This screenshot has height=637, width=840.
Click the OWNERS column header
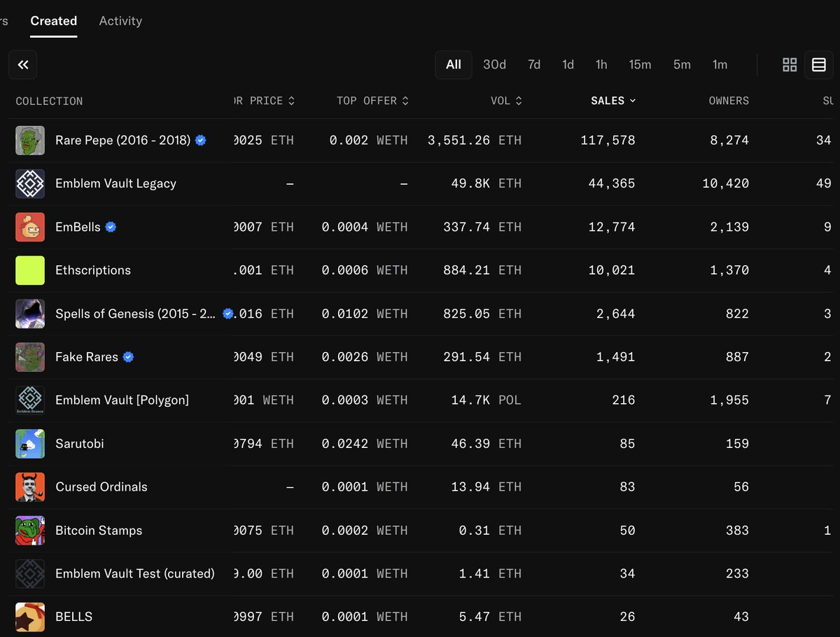coord(729,101)
